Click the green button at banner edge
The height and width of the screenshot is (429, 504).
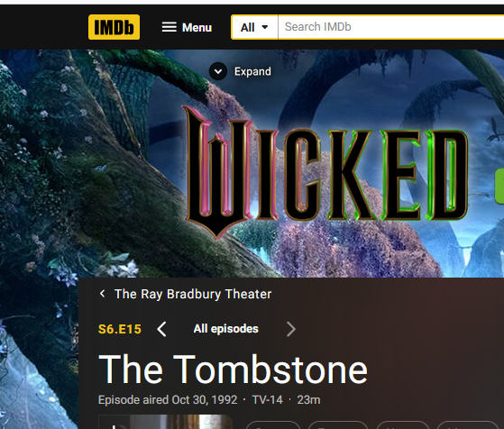coord(499,187)
